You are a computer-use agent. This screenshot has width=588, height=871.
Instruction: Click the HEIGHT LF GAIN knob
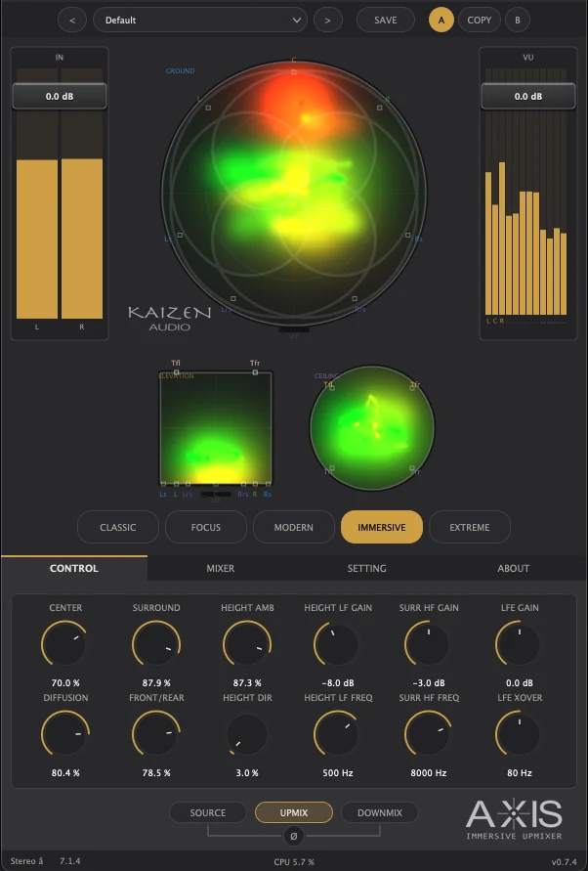pos(338,644)
